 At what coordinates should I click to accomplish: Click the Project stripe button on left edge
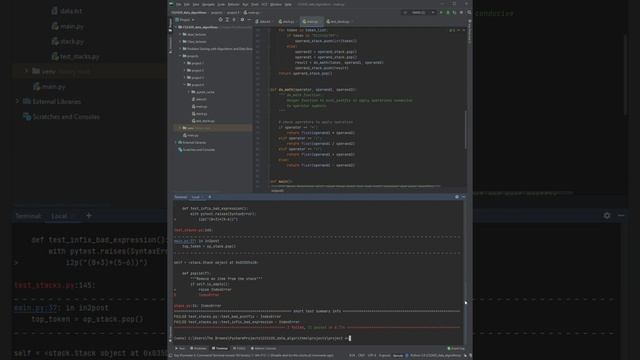tap(170, 24)
